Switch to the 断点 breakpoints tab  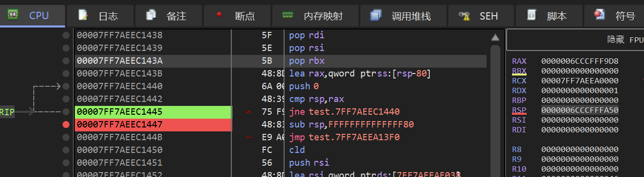(x=237, y=16)
